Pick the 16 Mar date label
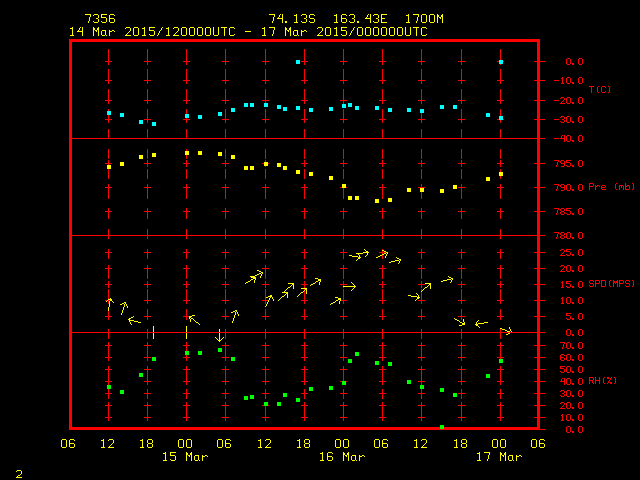 coord(342,457)
